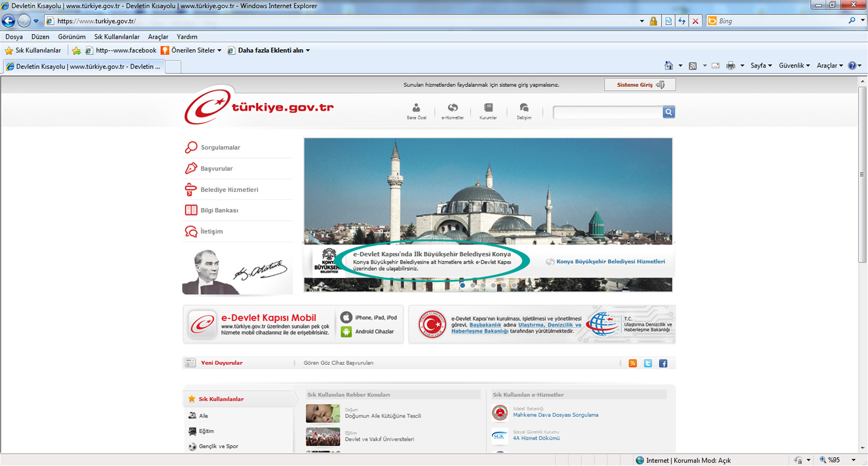The image size is (868, 466).
Task: Open the RSS feed orange icon
Action: point(632,363)
